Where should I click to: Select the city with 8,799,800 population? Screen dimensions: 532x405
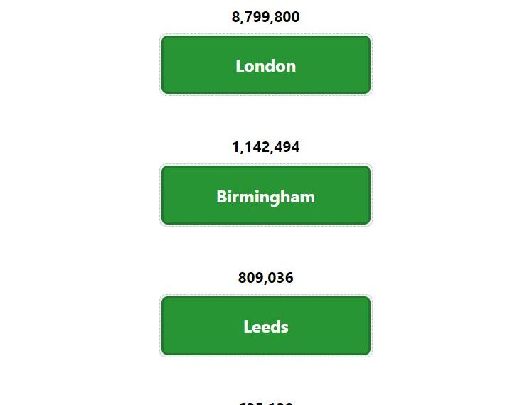(x=266, y=65)
